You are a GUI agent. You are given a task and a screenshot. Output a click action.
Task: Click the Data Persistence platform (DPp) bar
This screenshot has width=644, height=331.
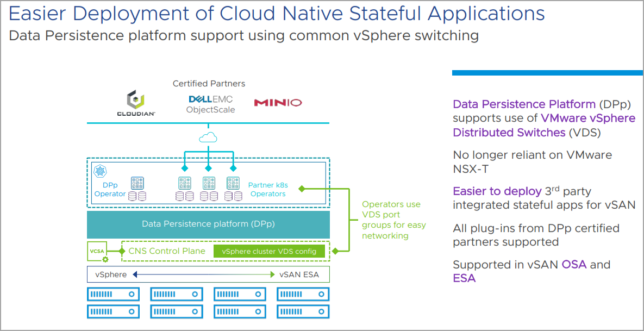tap(208, 224)
